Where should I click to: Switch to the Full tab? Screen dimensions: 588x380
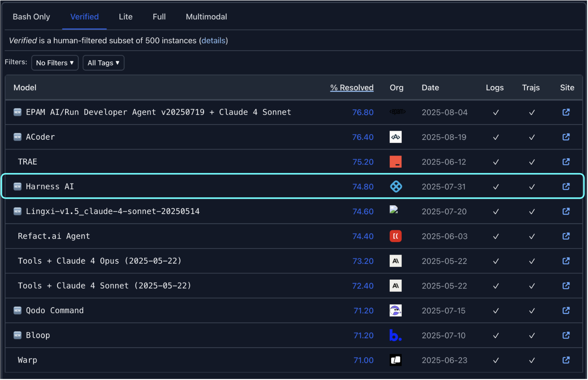(159, 17)
